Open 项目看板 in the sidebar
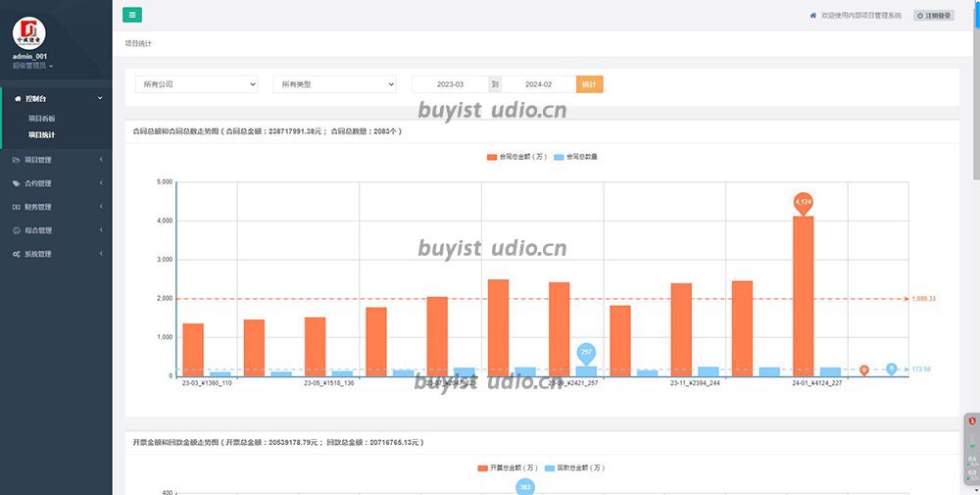The image size is (980, 495). pos(42,118)
